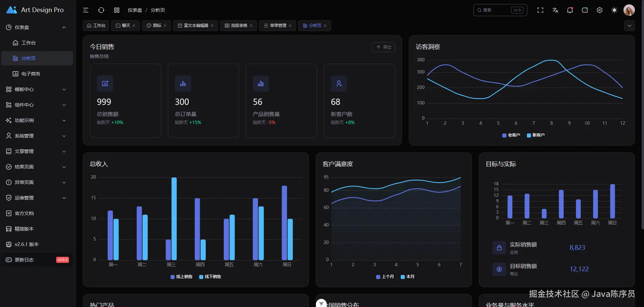Image resolution: width=644 pixels, height=307 pixels.
Task: Open the notification bell
Action: (570, 10)
